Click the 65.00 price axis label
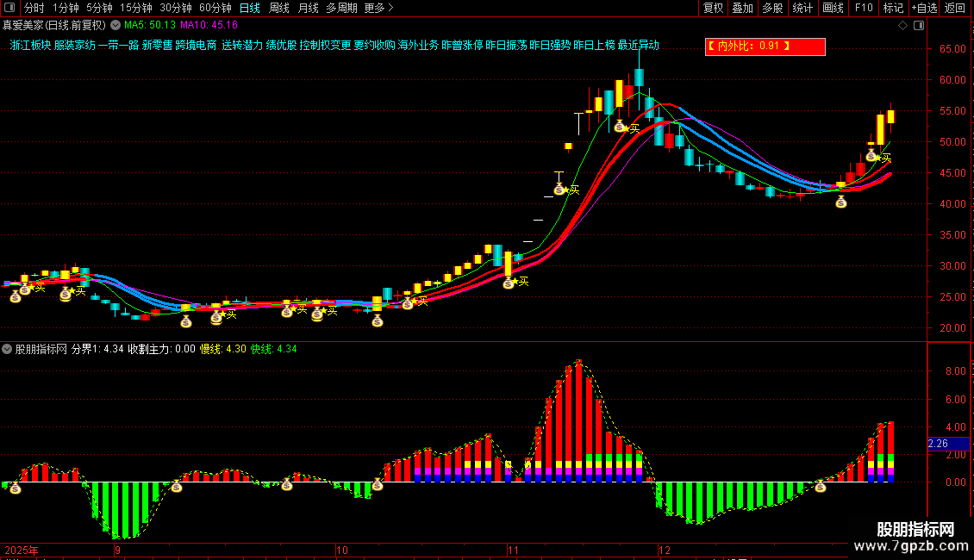Screen dimensions: 974x560 click(952, 49)
